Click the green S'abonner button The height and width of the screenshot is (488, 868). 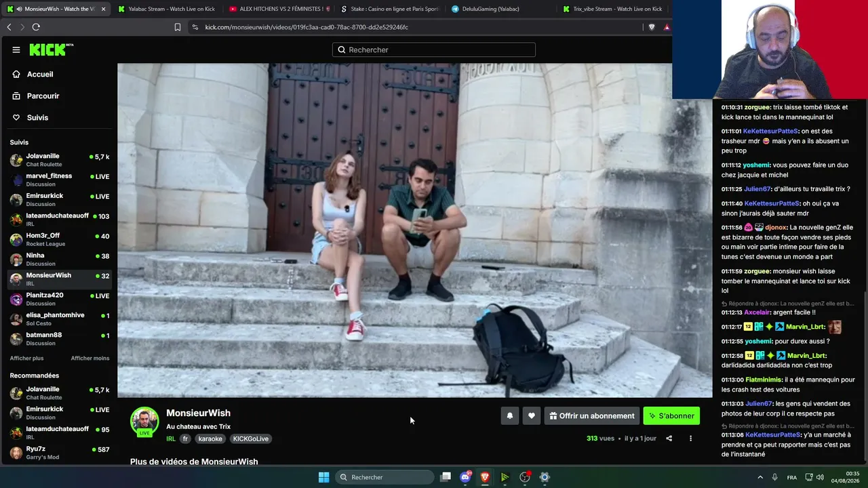(x=671, y=415)
